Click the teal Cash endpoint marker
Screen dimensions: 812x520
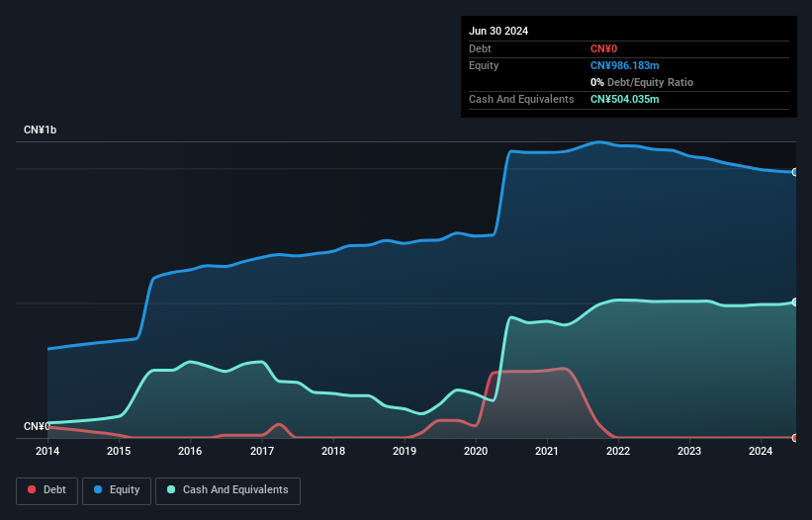tap(795, 302)
